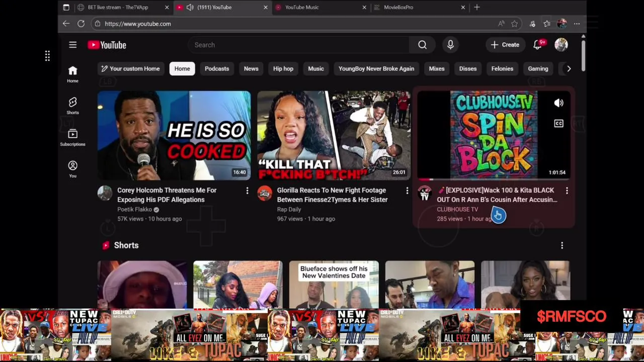Image resolution: width=644 pixels, height=362 pixels.
Task: Show more category chips with right arrow
Action: click(x=569, y=69)
